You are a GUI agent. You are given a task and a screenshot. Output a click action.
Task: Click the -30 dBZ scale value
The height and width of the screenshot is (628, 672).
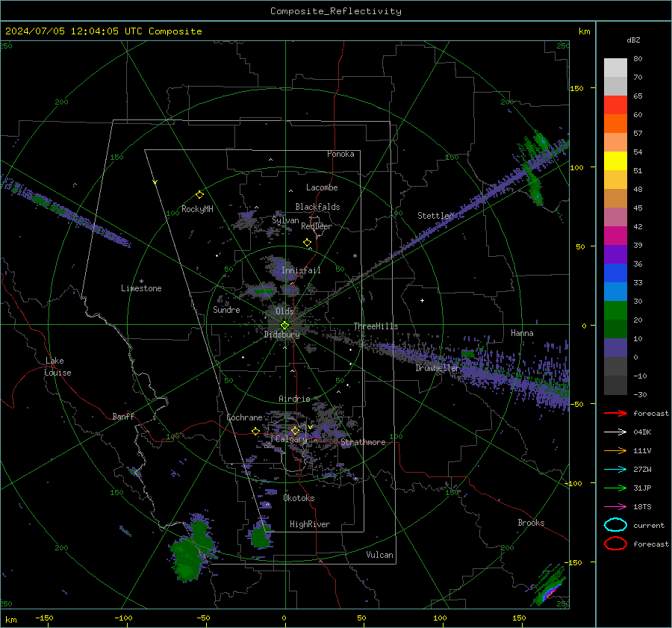pyautogui.click(x=640, y=394)
